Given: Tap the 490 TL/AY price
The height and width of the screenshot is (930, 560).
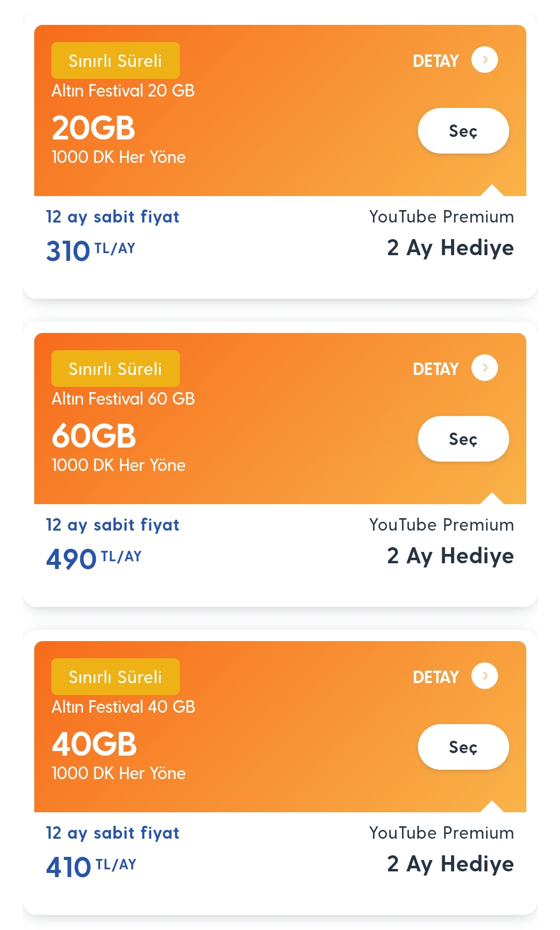Looking at the screenshot, I should [93, 559].
